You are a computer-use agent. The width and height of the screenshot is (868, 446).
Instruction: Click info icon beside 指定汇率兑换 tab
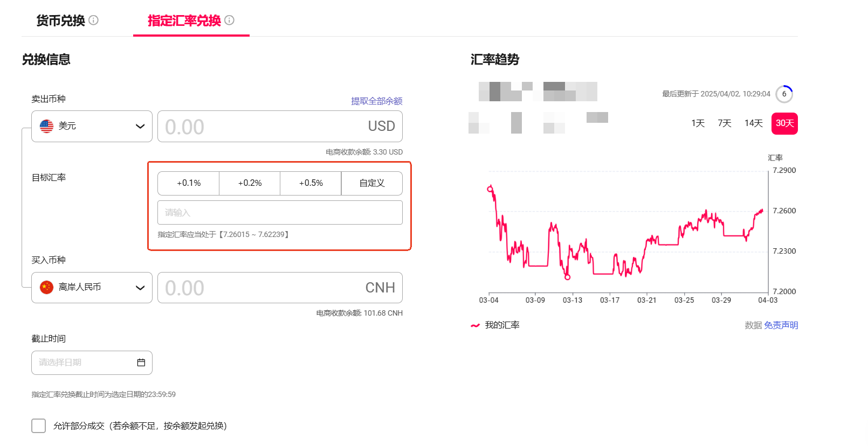click(x=230, y=20)
